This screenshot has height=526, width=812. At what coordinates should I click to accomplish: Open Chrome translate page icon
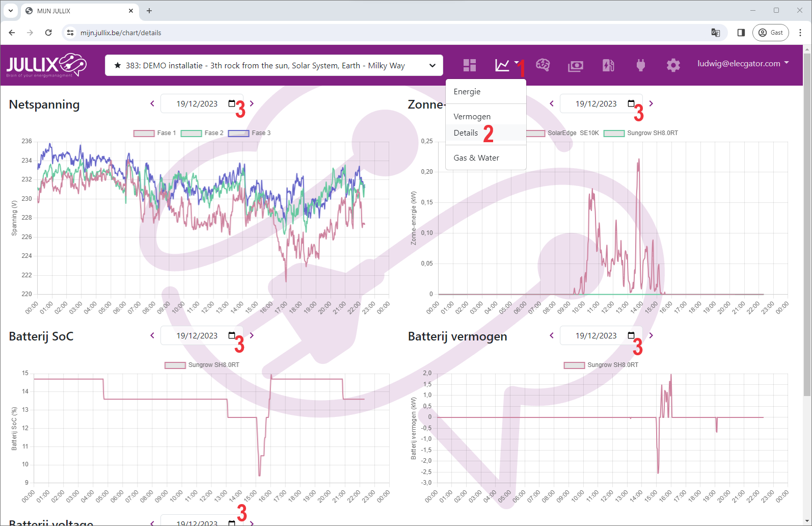coord(716,33)
